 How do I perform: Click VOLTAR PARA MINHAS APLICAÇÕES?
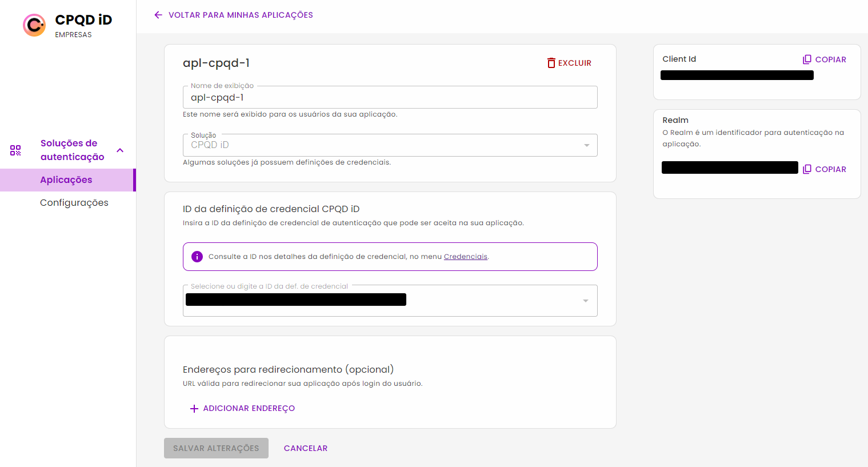[240, 15]
